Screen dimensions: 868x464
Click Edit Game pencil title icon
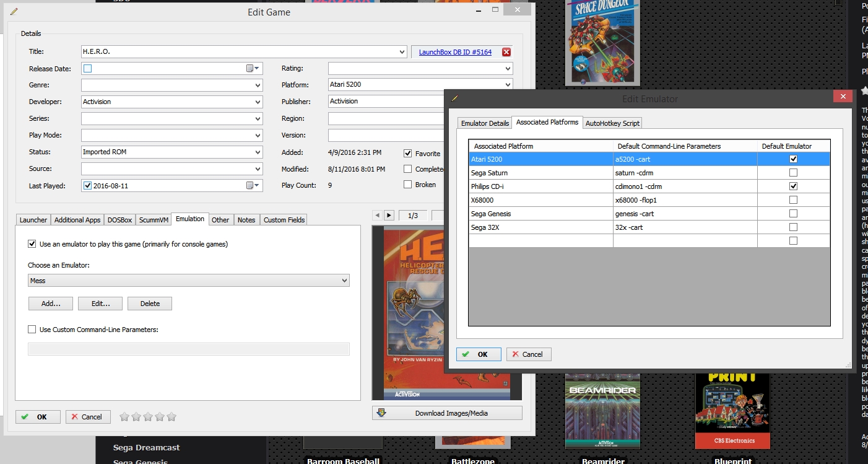(x=14, y=12)
